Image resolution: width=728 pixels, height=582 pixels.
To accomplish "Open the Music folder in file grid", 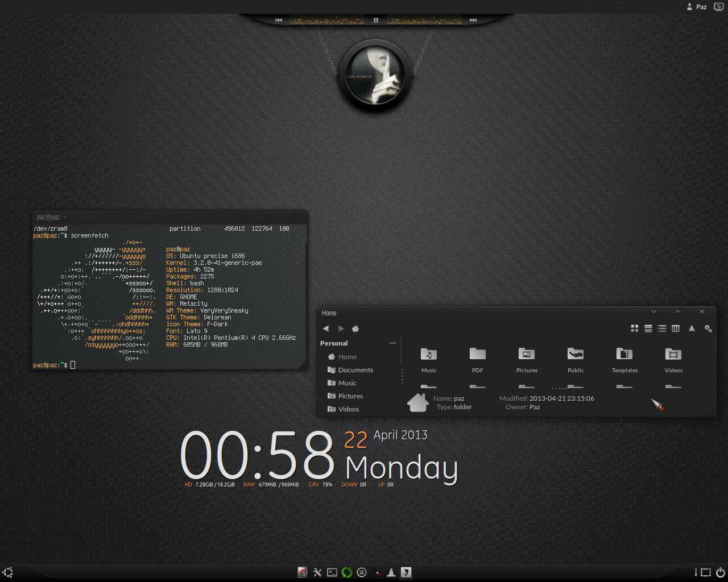I will (x=429, y=360).
